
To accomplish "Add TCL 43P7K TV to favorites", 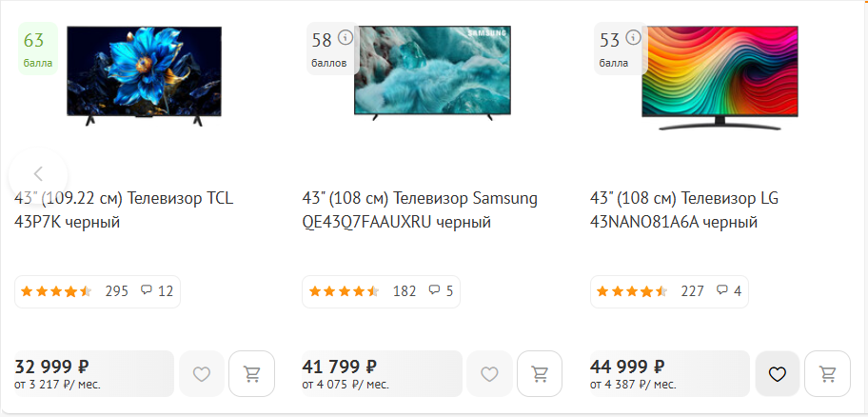I will (x=202, y=374).
